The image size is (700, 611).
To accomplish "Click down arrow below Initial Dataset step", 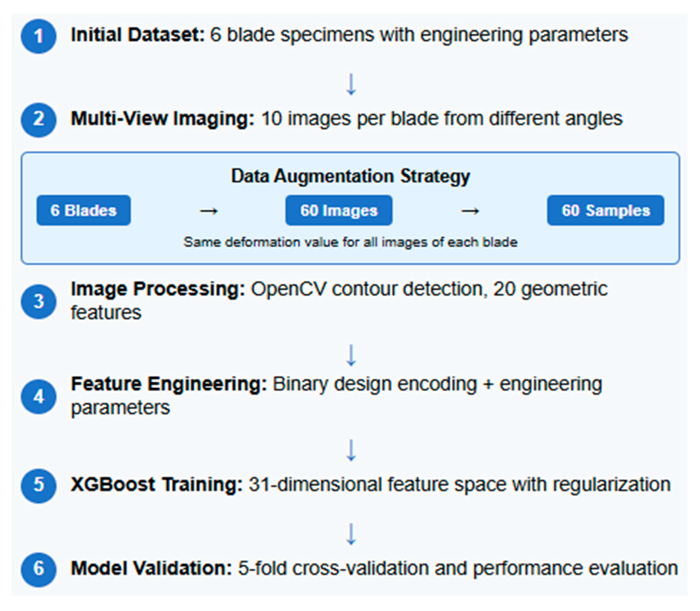I will click(x=351, y=84).
